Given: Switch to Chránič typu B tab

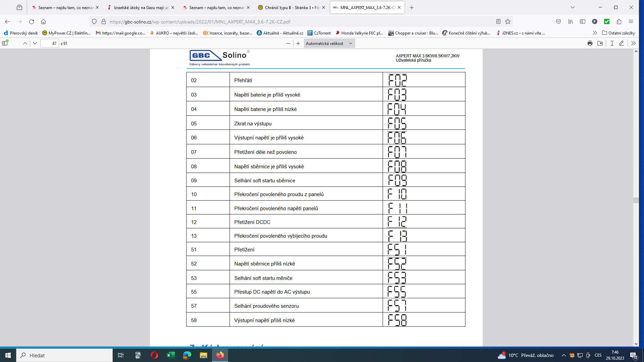Looking at the screenshot, I should [x=288, y=7].
